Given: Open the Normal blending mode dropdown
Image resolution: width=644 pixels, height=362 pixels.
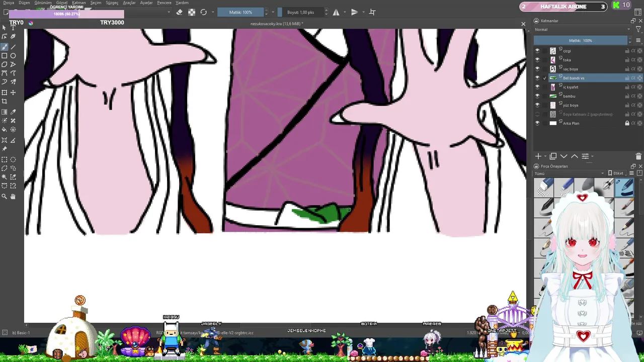Looking at the screenshot, I should (583, 30).
